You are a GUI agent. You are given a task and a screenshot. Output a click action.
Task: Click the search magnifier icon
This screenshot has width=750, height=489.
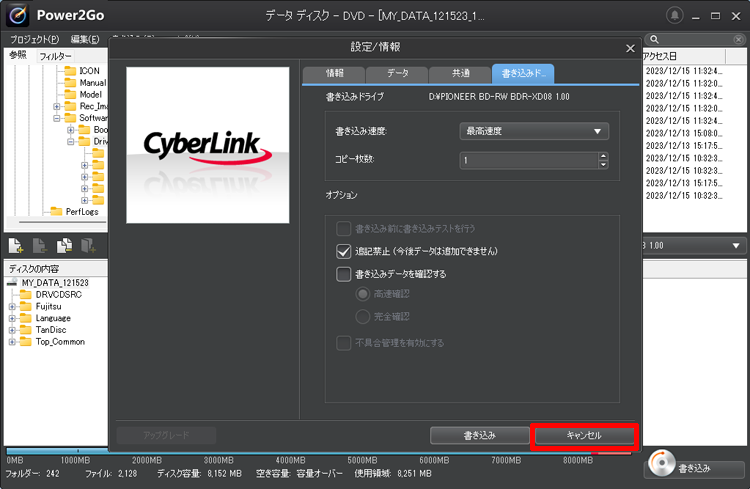653,39
